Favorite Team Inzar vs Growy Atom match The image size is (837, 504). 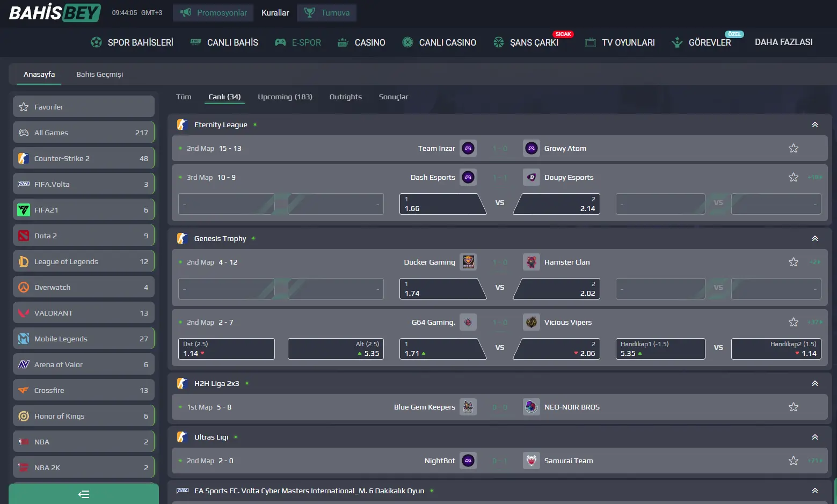click(x=794, y=148)
